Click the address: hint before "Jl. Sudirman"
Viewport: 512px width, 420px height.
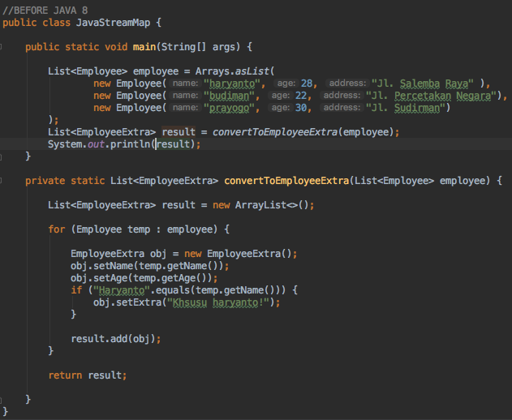(x=342, y=107)
